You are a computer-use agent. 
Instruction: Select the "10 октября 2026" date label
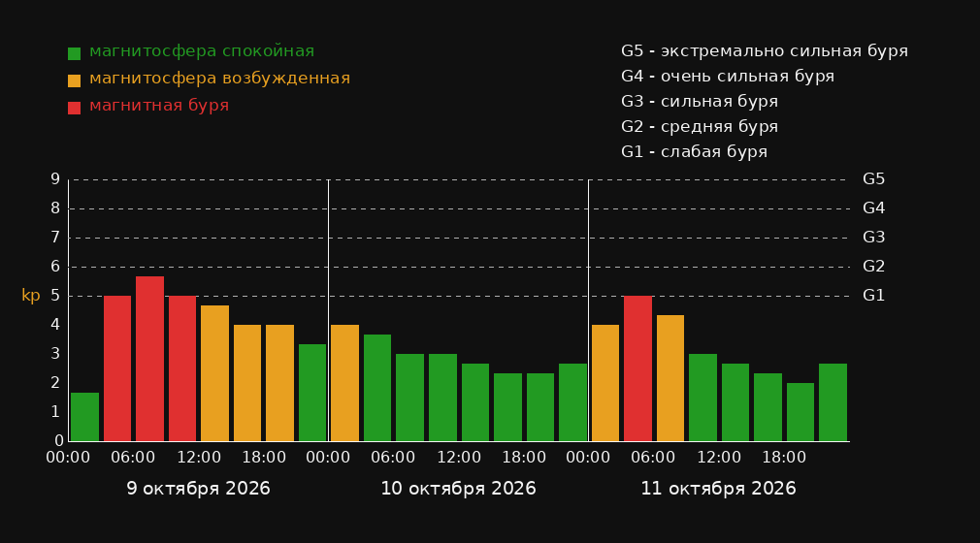click(459, 489)
